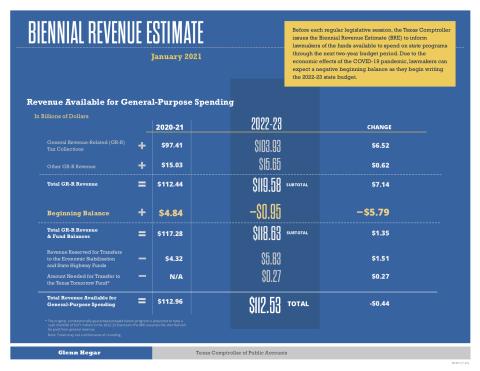The image size is (480, 371).
Task: Select the "2022-23" column header
Action: 266,124
